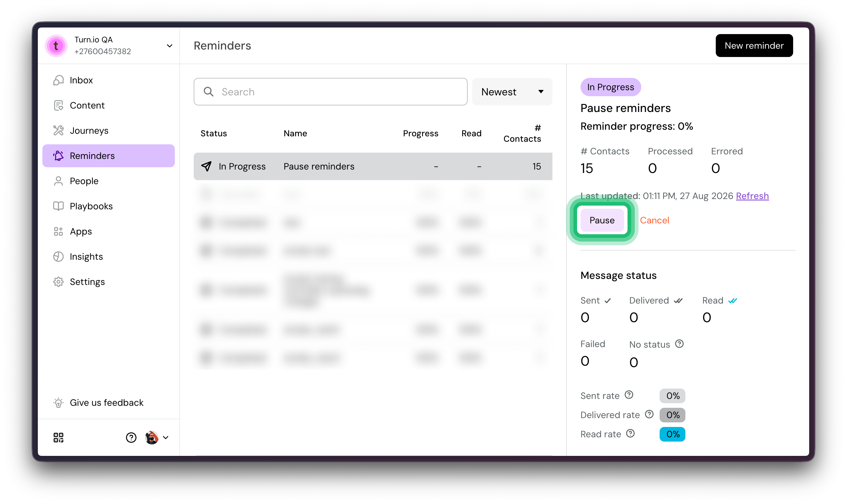Viewport: 847px width, 504px height.
Task: Select Reminders in the sidebar
Action: pos(108,155)
